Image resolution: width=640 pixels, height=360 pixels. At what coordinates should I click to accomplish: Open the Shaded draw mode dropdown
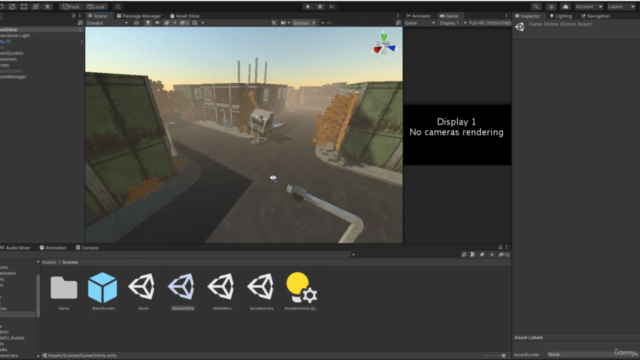click(107, 23)
